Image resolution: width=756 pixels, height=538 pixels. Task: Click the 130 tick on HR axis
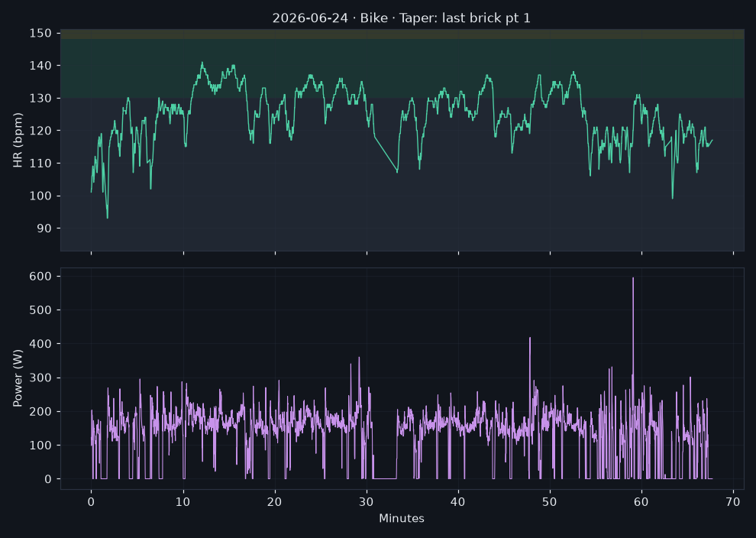click(40, 99)
